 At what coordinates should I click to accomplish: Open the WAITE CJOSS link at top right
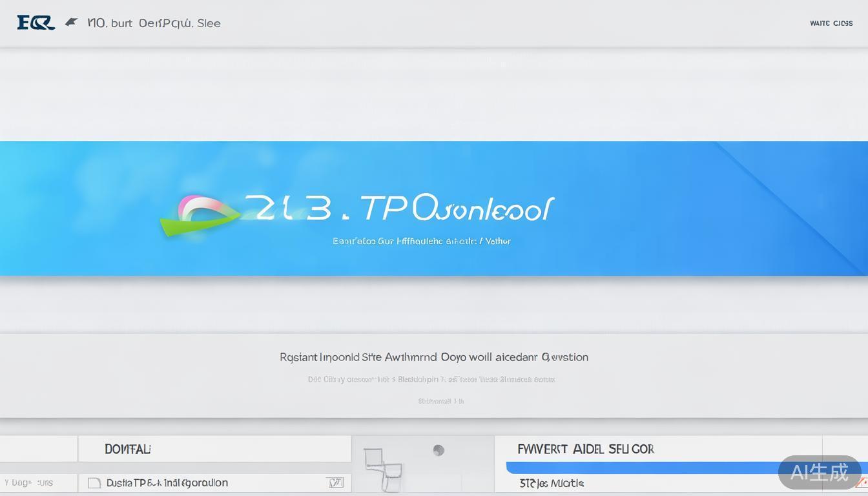coord(831,23)
